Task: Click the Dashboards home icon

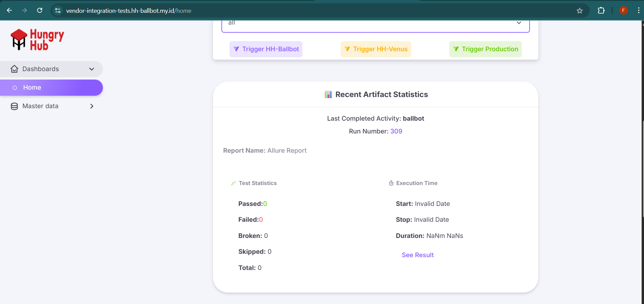Action: [x=14, y=69]
